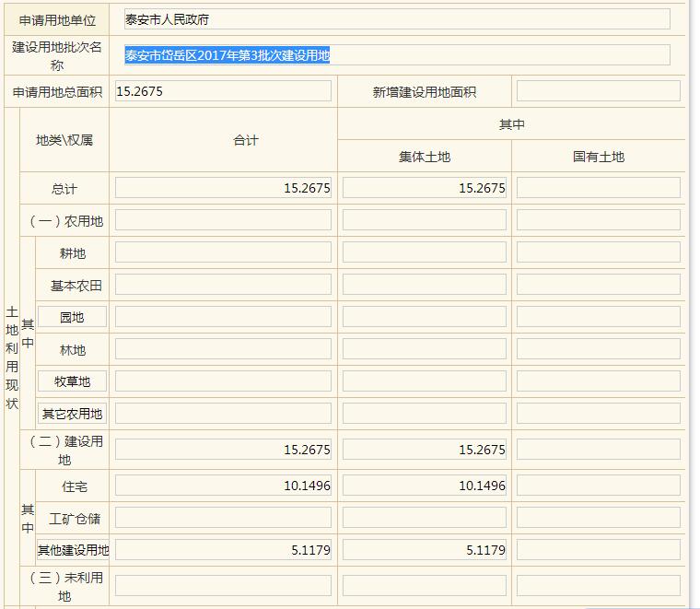
Task: Click the 工矿仓储 row 集体土地 empty field
Action: click(424, 518)
